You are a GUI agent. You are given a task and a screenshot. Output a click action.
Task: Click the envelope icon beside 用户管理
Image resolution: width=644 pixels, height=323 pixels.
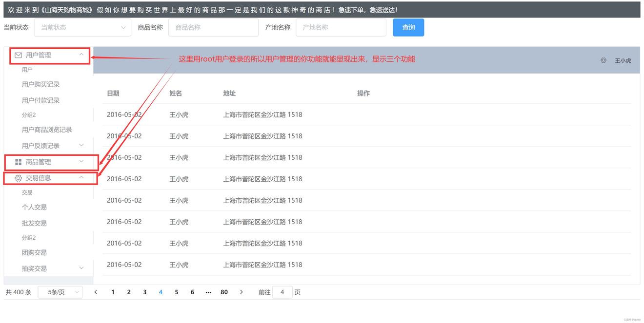19,55
